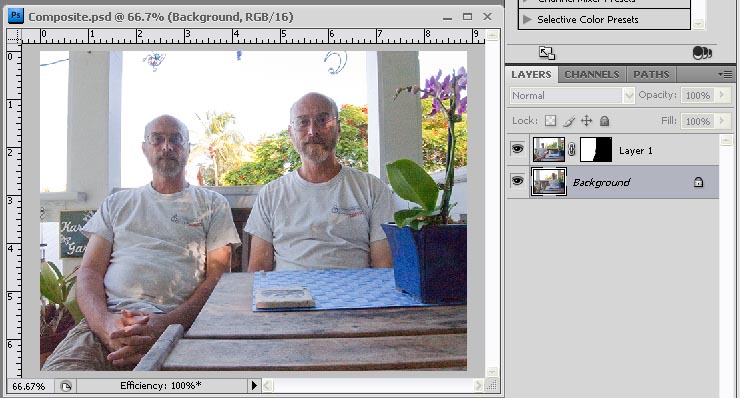
Task: Click the document vertical scrollbar down arrow
Action: (492, 372)
